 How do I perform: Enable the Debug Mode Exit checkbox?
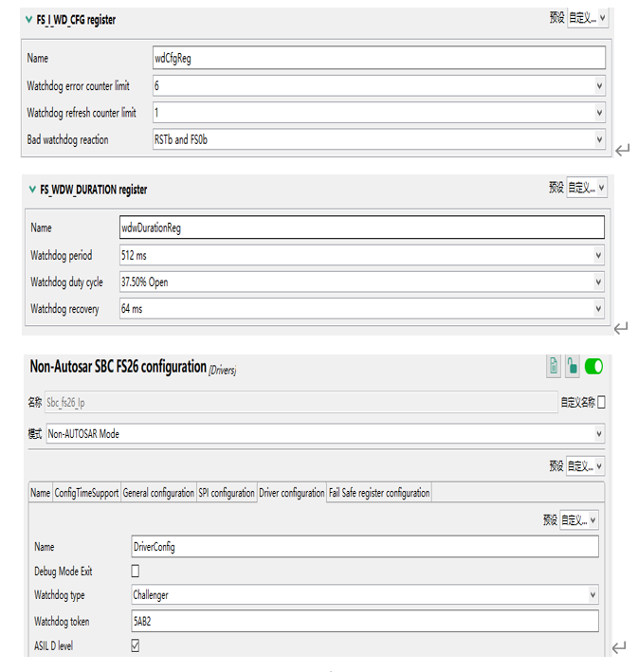pos(135,572)
